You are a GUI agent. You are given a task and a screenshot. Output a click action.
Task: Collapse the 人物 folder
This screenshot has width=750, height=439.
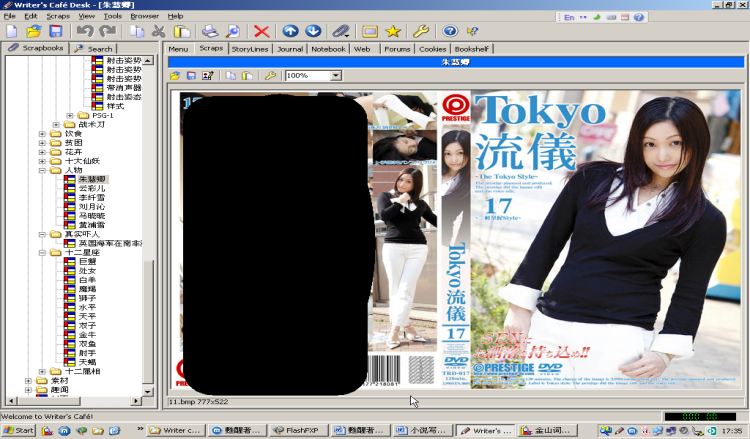[42, 170]
